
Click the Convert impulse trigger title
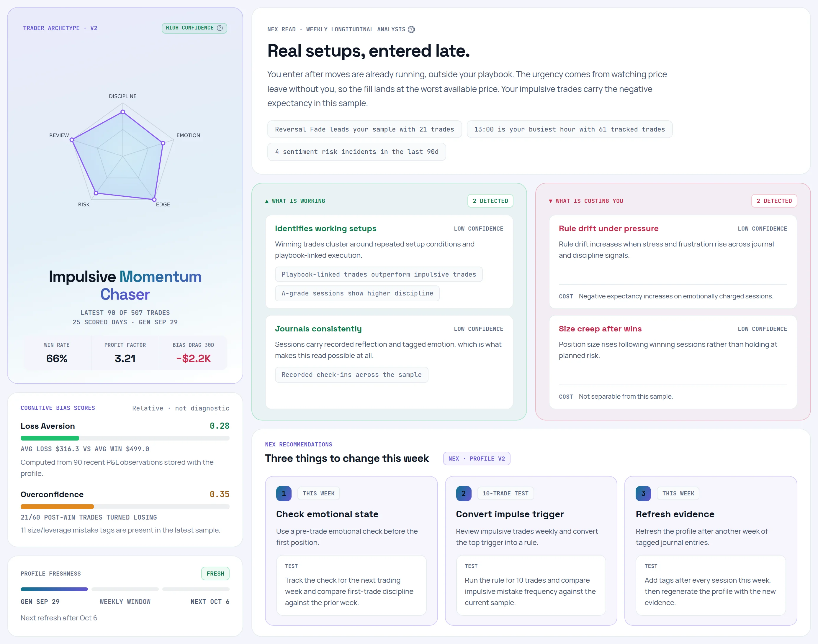tap(510, 514)
